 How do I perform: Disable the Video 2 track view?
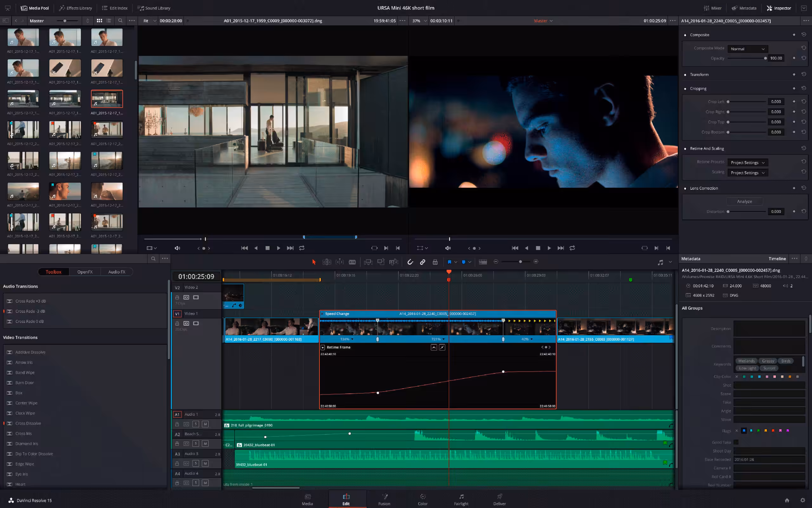tap(196, 297)
